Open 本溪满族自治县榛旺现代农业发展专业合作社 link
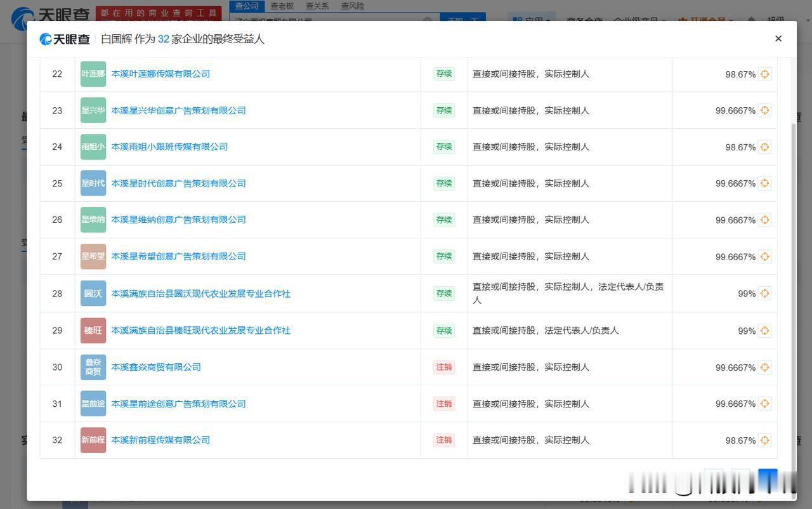 coord(200,331)
